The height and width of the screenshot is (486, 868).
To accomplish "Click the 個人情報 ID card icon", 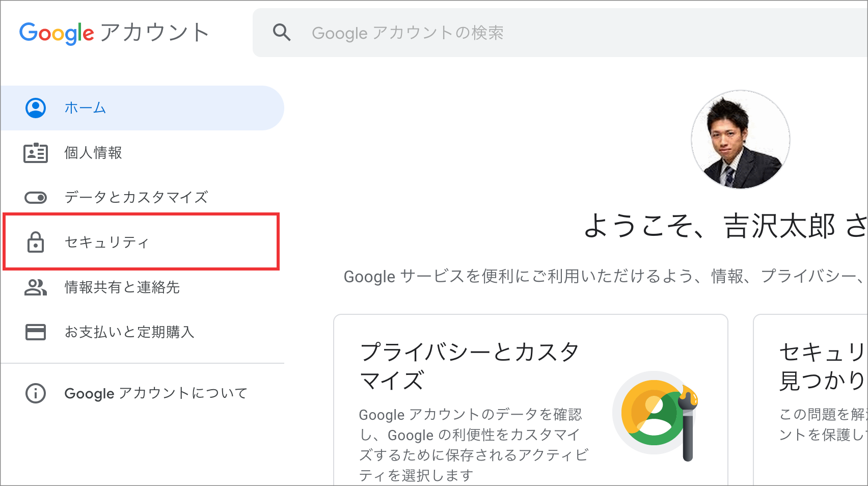I will [x=36, y=153].
